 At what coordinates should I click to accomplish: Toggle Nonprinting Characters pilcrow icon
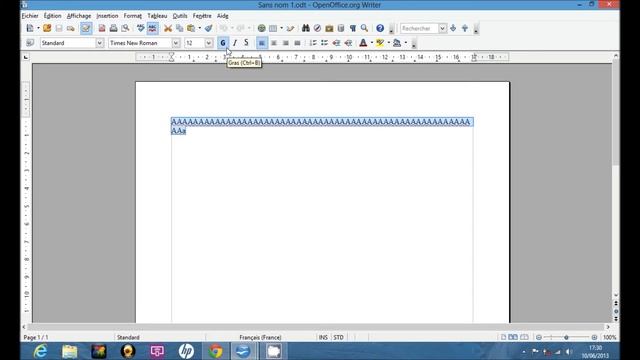[x=353, y=28]
